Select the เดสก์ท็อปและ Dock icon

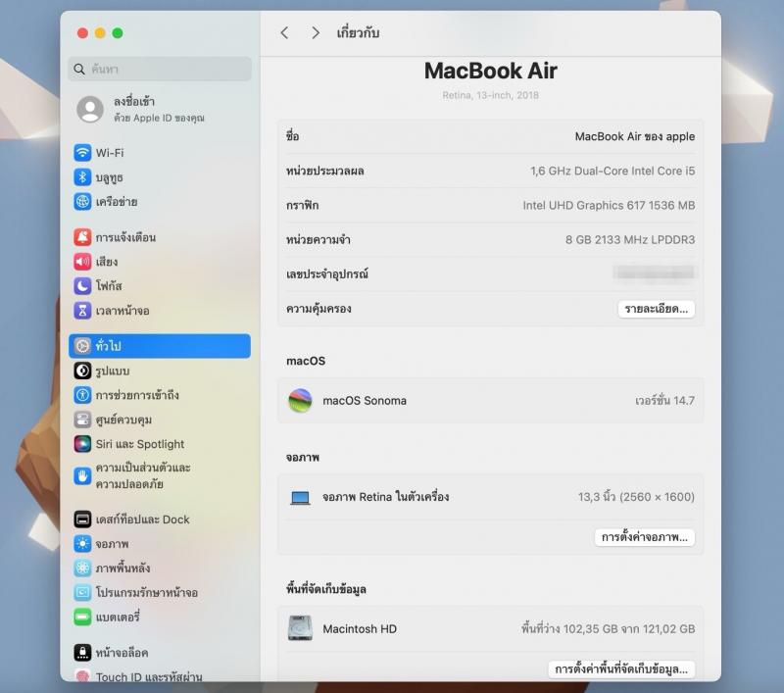tap(82, 519)
